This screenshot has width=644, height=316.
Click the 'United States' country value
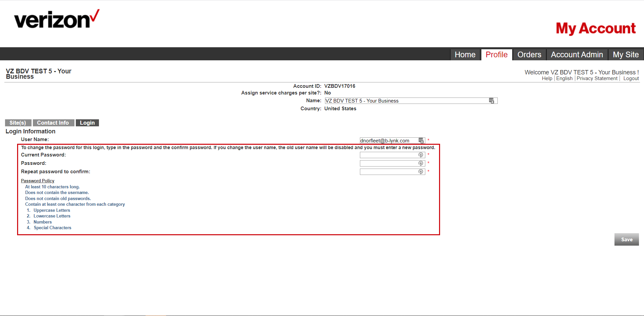click(340, 109)
